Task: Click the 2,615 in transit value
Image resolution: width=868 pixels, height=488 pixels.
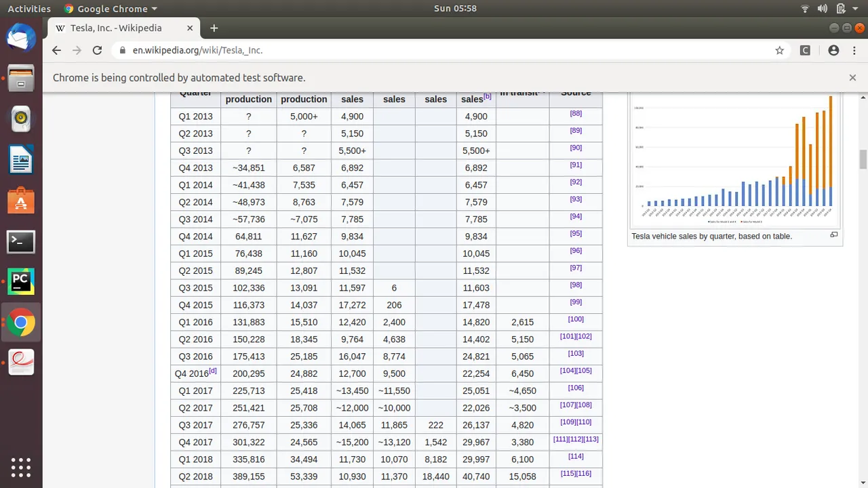Action: coord(522,322)
